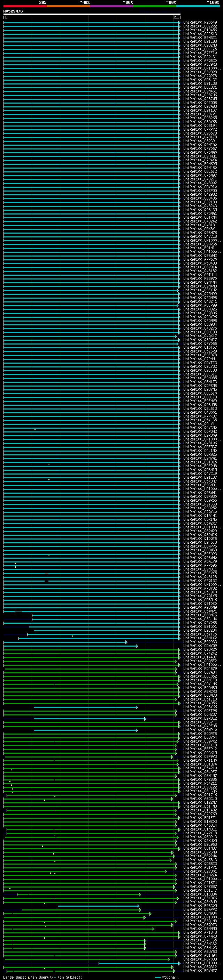Select the AV529476 query label
Viewport: 223px width, 980px height.
click(13, 11)
